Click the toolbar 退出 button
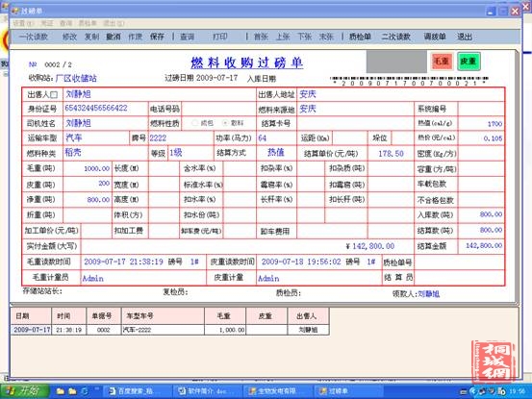 tap(465, 37)
